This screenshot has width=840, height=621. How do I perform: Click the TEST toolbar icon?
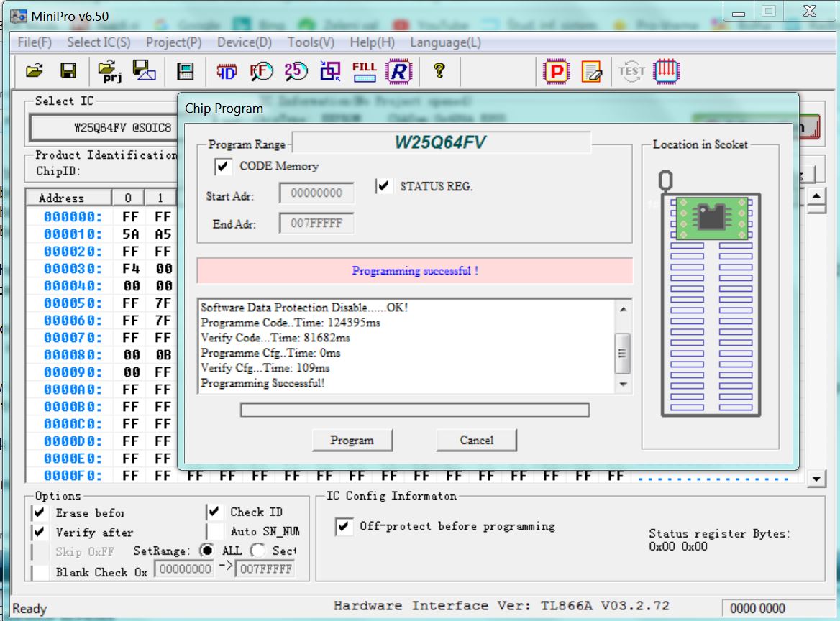click(631, 71)
